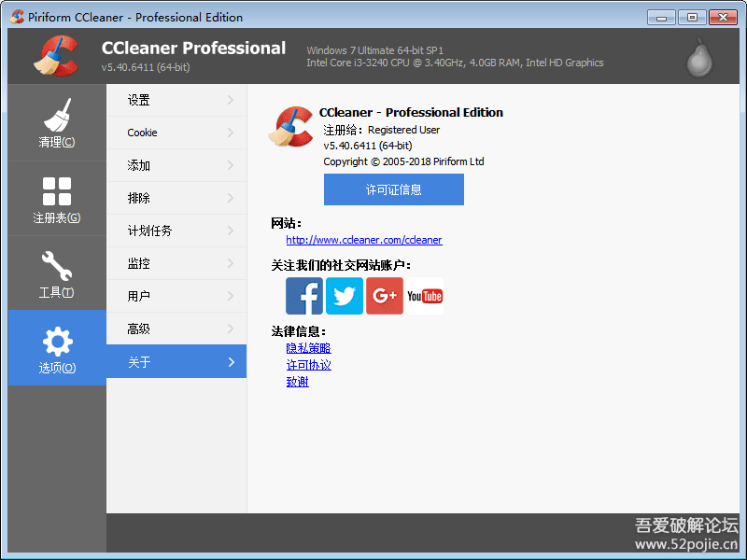747x560 pixels.
Task: Click 'Windows 7 Ultimate 64-bit SP1' text
Action: pyautogui.click(x=375, y=50)
